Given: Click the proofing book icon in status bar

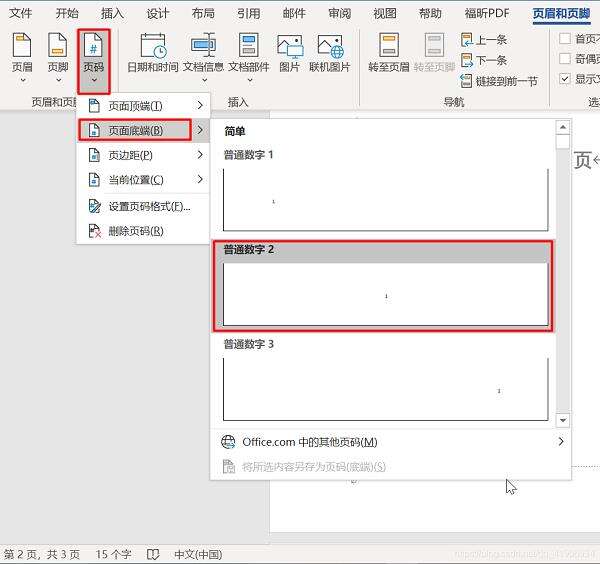Looking at the screenshot, I should tap(153, 554).
